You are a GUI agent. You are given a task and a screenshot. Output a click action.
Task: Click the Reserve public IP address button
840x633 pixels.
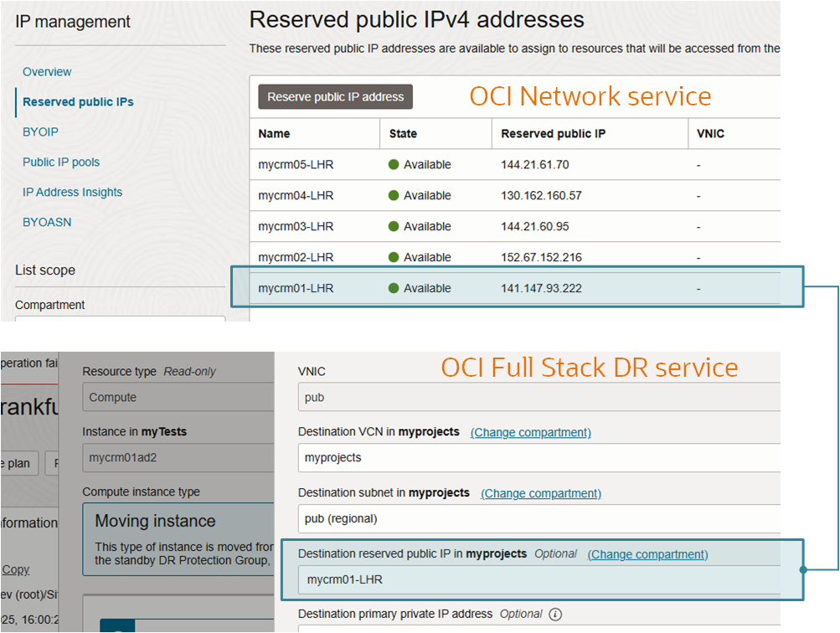335,96
